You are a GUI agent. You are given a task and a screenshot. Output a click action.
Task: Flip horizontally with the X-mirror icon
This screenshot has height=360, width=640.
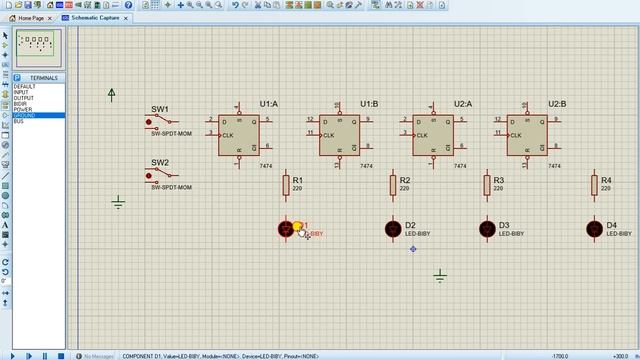point(5,293)
